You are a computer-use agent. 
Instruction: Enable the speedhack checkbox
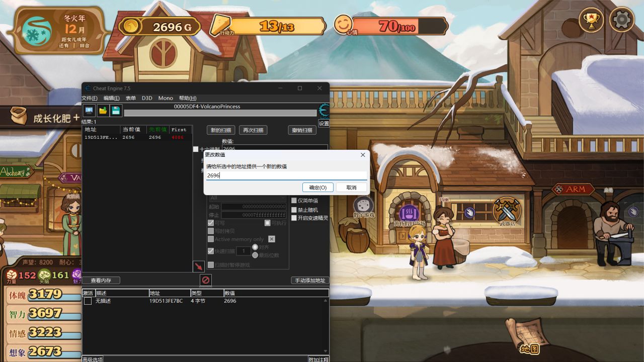pos(294,218)
